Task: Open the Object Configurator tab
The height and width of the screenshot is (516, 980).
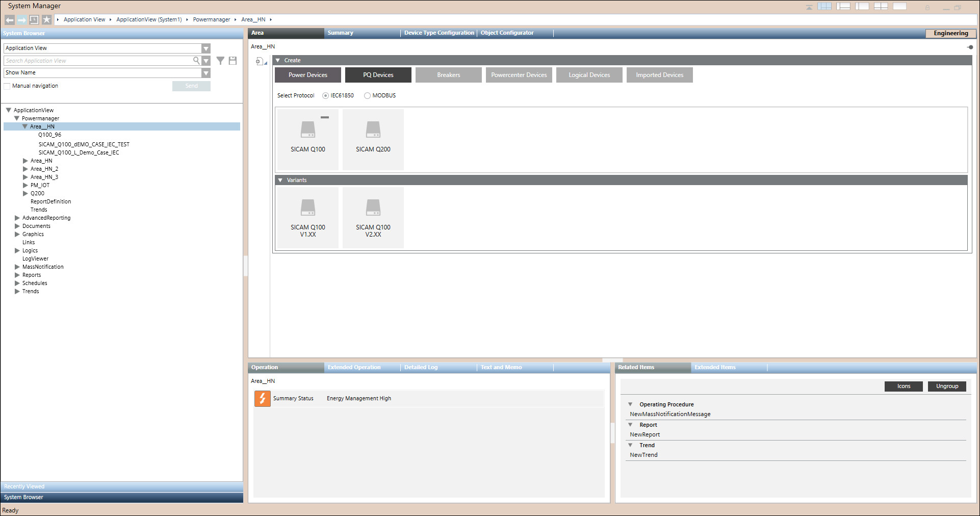Action: [x=507, y=33]
